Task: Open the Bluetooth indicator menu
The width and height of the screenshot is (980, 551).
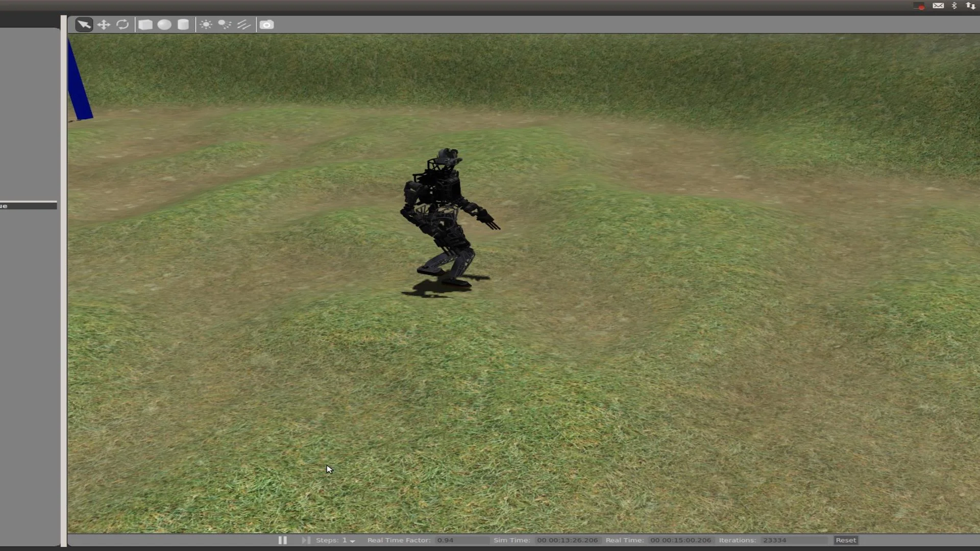Action: 954,6
